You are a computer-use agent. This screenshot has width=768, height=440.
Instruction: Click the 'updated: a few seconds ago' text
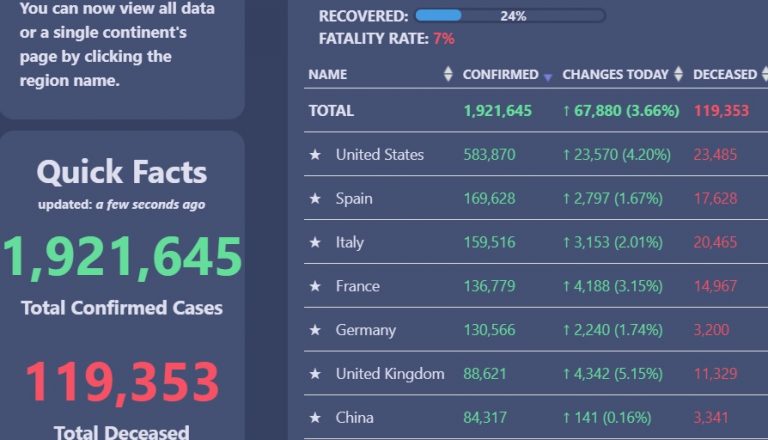point(121,204)
